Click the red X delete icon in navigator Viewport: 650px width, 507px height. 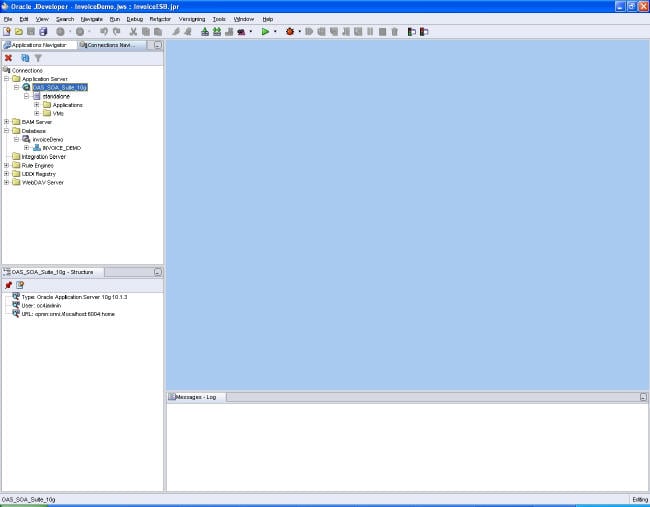[x=8, y=58]
